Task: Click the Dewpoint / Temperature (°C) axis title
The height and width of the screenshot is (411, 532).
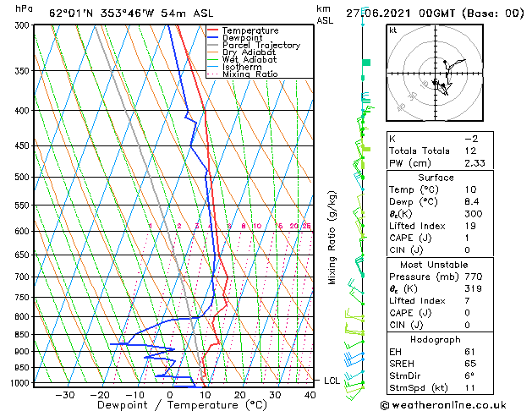Action: click(182, 405)
